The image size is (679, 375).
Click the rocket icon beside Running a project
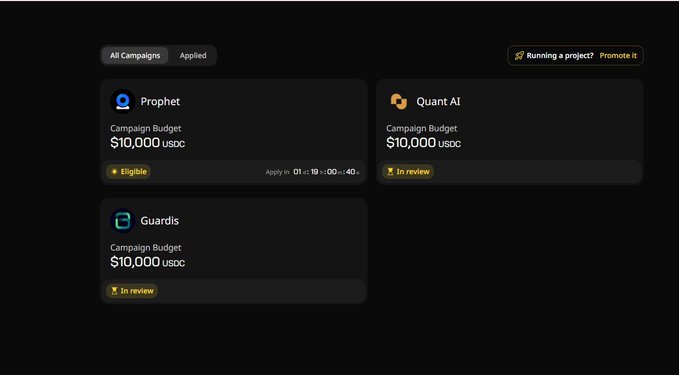519,55
